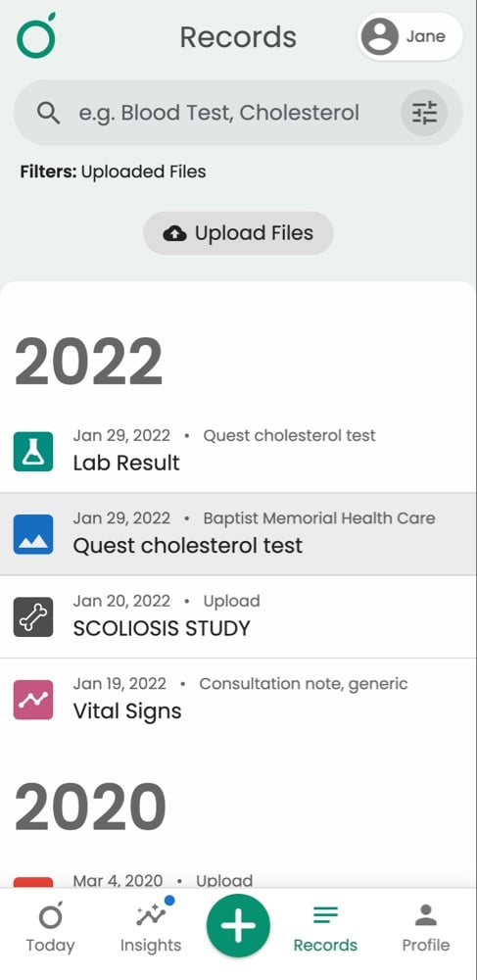Image resolution: width=477 pixels, height=980 pixels.
Task: Open the Vital Signs record entry
Action: pos(238,700)
